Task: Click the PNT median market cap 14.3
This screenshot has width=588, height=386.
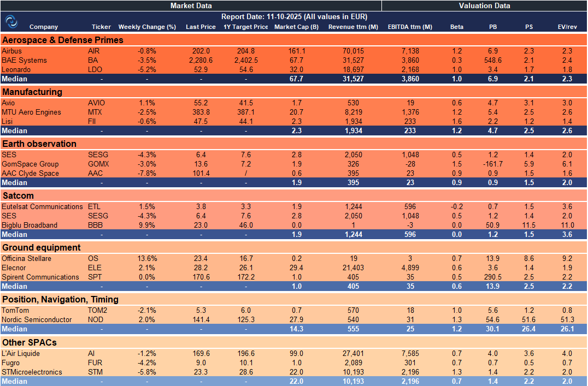Action: pyautogui.click(x=297, y=329)
